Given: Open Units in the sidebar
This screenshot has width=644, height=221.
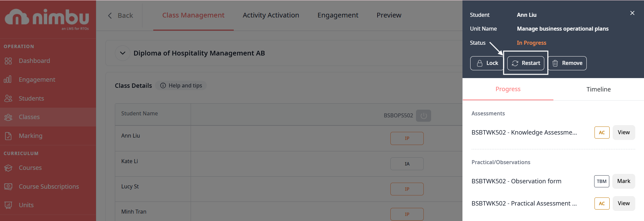Looking at the screenshot, I should point(26,205).
